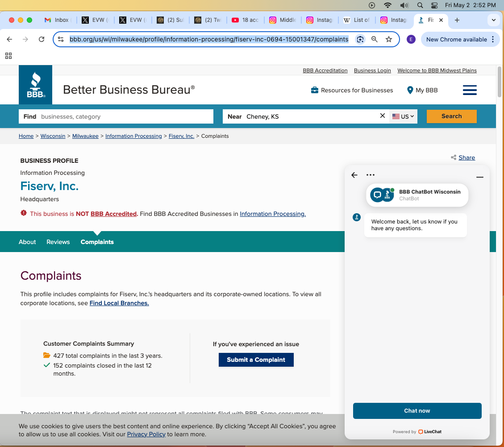This screenshot has width=504, height=447.
Task: Open chat widget three-dot options
Action: (370, 175)
